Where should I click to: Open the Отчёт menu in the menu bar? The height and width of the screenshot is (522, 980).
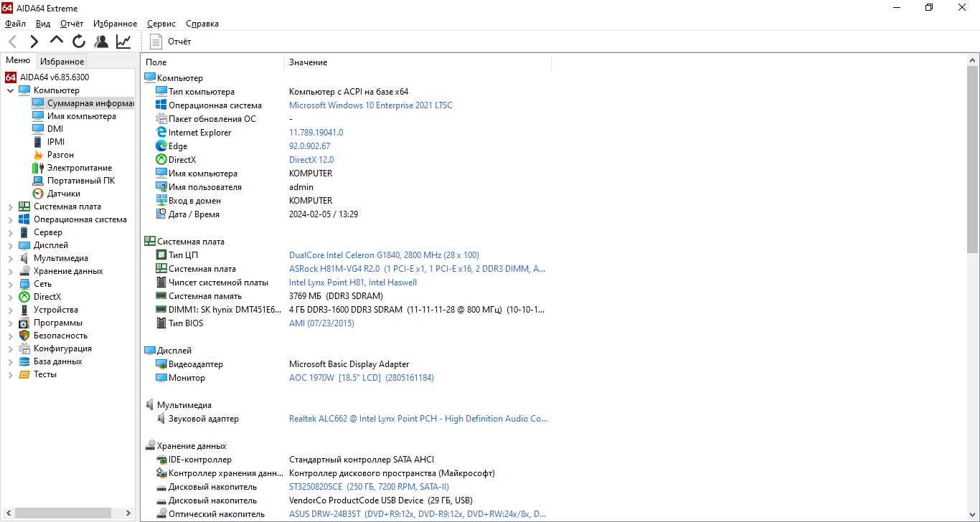(x=72, y=24)
